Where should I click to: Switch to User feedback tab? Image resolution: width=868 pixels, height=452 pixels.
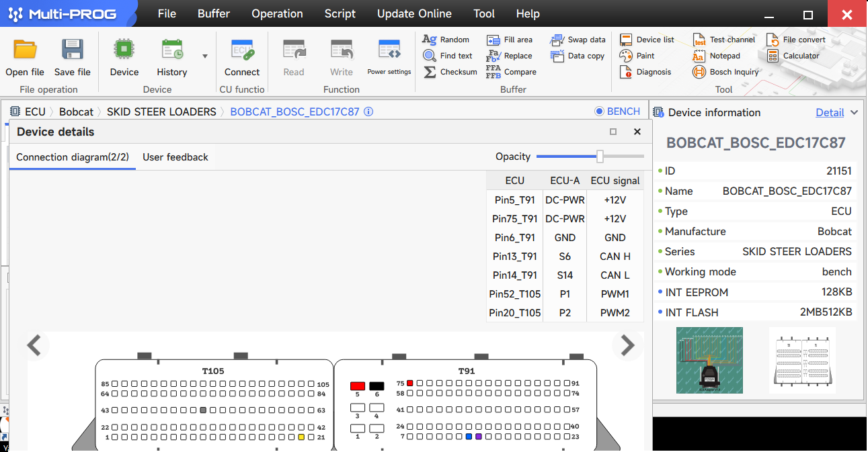point(175,157)
